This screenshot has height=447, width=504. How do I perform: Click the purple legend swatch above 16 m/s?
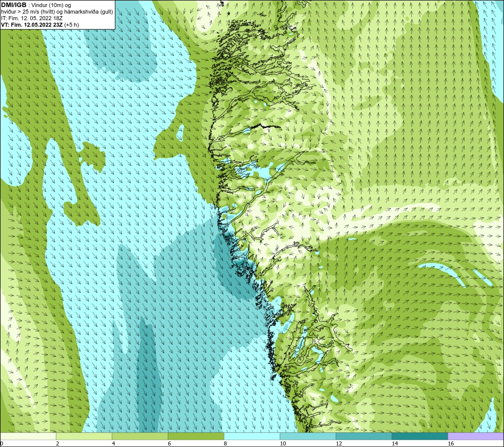(x=476, y=436)
